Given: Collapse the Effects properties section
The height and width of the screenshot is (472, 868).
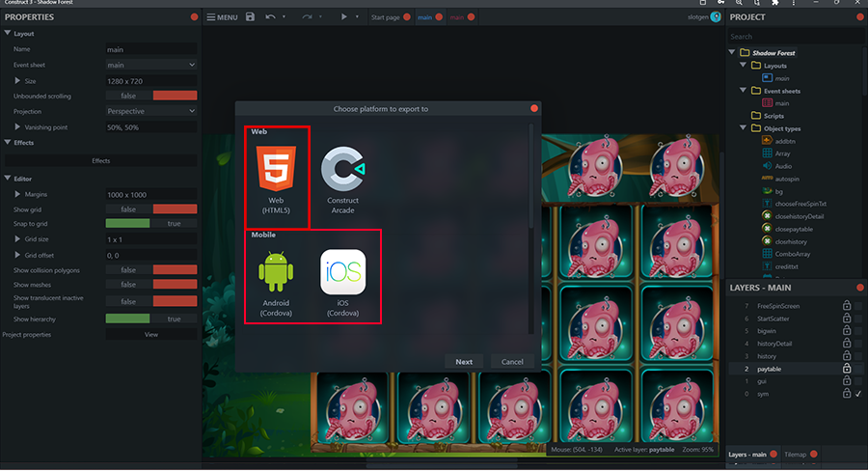Looking at the screenshot, I should 7,143.
